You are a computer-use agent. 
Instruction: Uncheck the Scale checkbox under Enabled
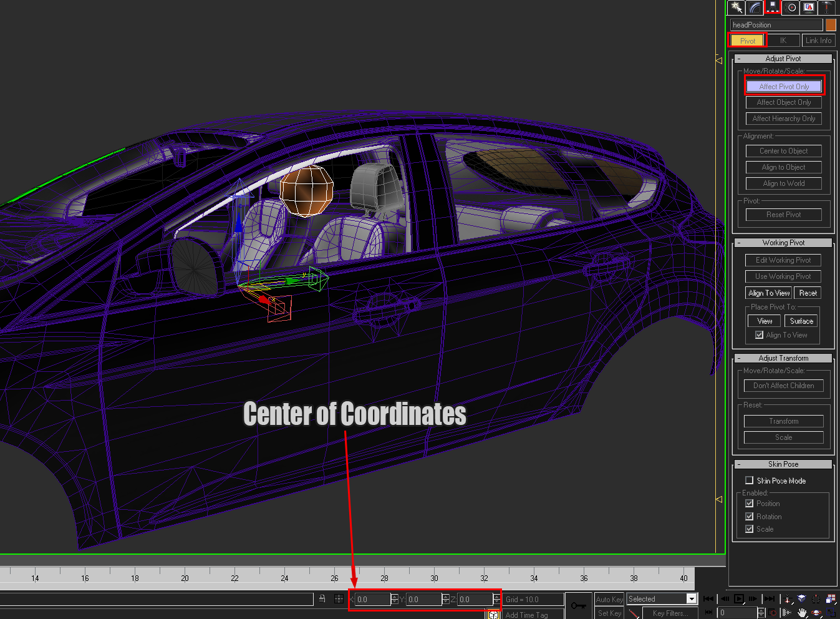[x=749, y=529]
